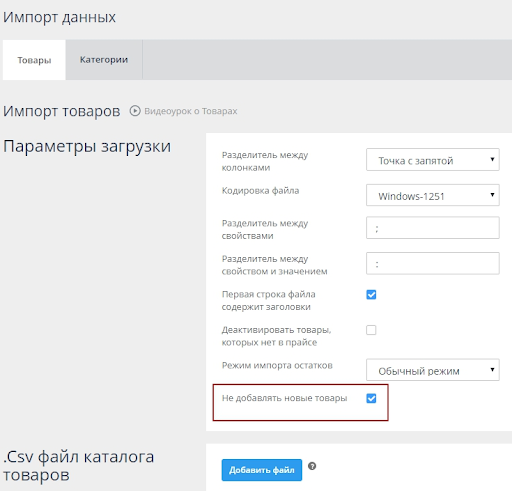This screenshot has width=512, height=491.
Task: Click the arrow of the column separator dropdown
Action: point(492,159)
